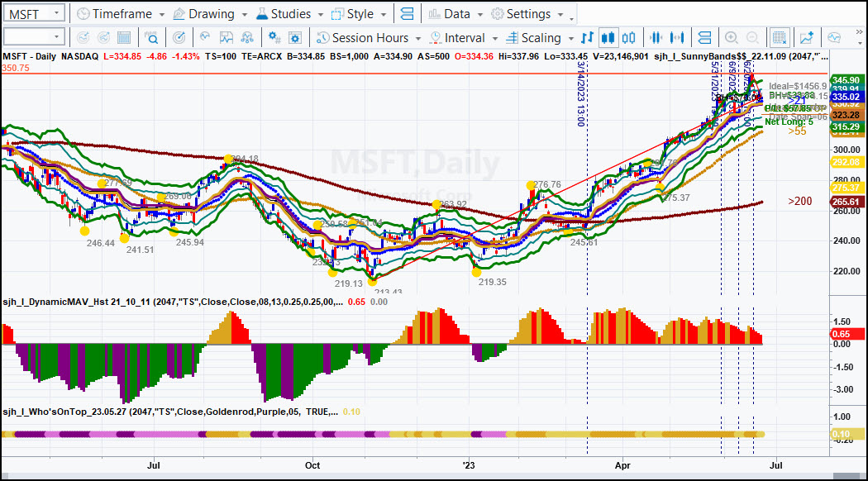Toggle the filled candlestick chart style
The height and width of the screenshot is (481, 868).
coord(608,38)
